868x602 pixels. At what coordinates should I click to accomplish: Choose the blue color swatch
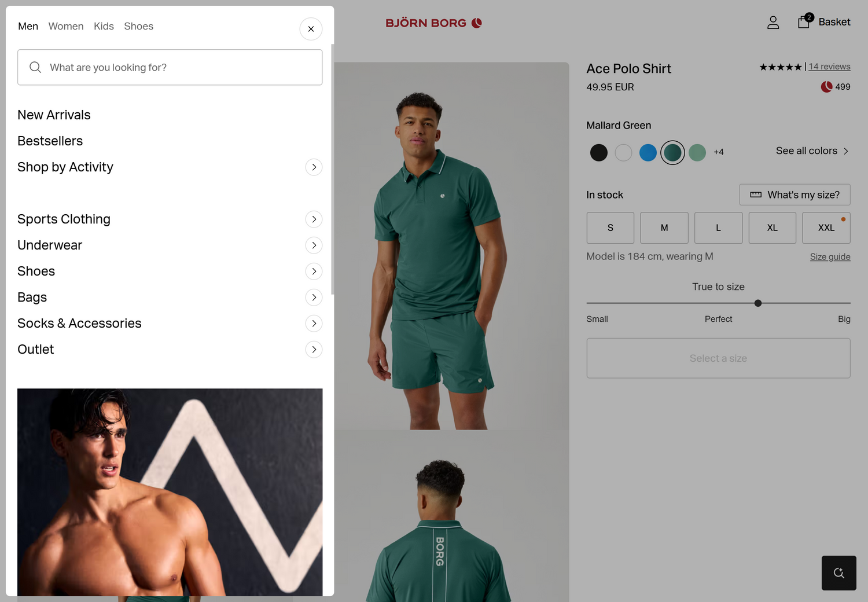648,153
